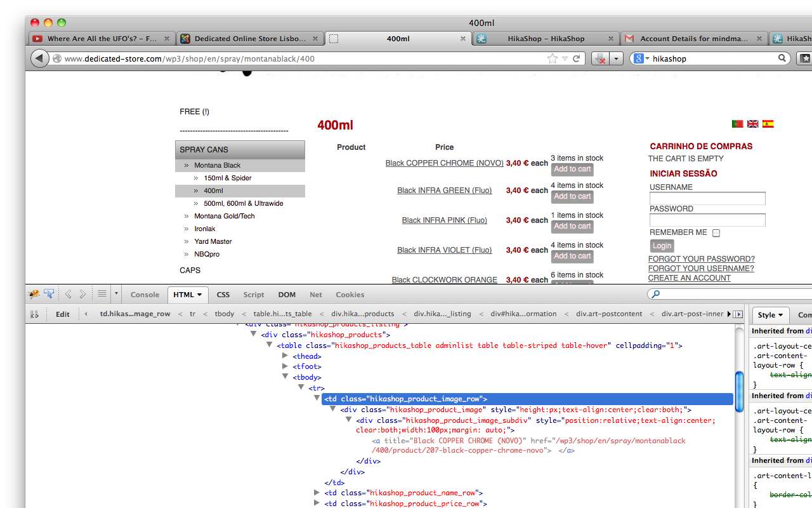
Task: Activate the Firebug inspect element tool
Action: pyautogui.click(x=49, y=294)
